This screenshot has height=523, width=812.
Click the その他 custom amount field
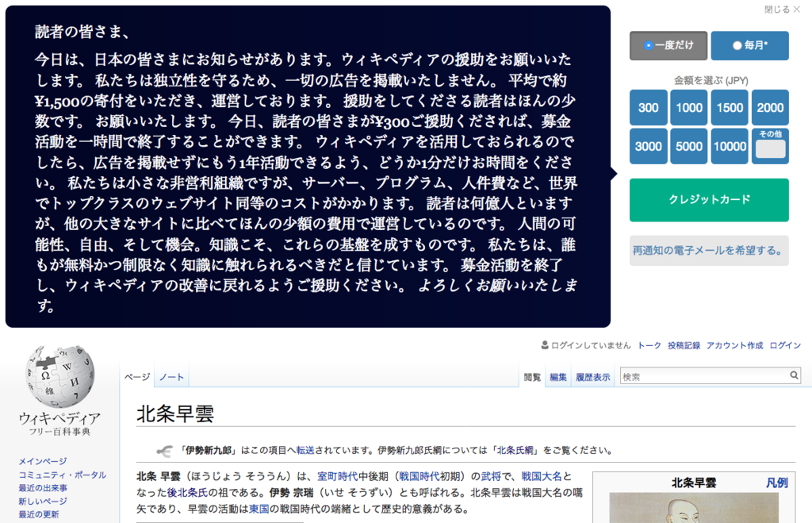point(771,149)
